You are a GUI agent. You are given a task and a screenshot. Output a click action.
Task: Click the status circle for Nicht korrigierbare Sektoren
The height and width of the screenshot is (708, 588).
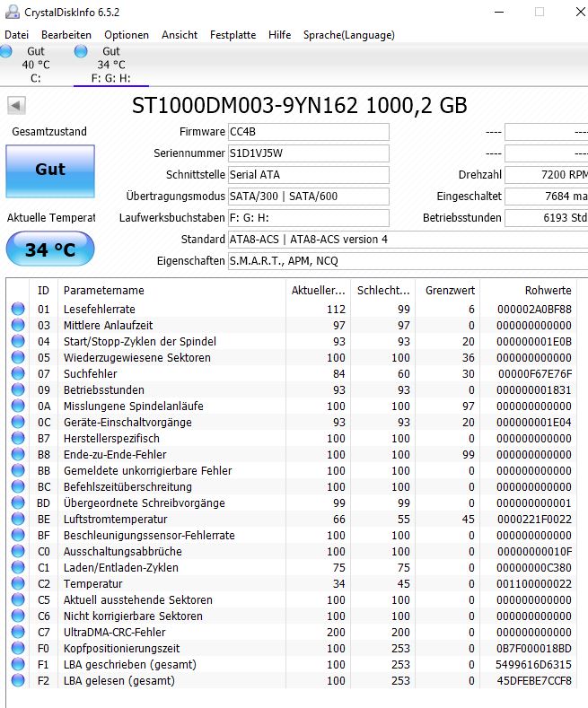click(x=18, y=616)
